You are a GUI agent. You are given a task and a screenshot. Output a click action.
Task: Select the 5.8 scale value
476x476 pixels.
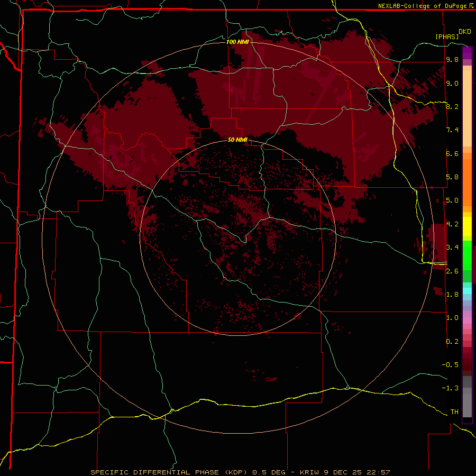point(452,177)
